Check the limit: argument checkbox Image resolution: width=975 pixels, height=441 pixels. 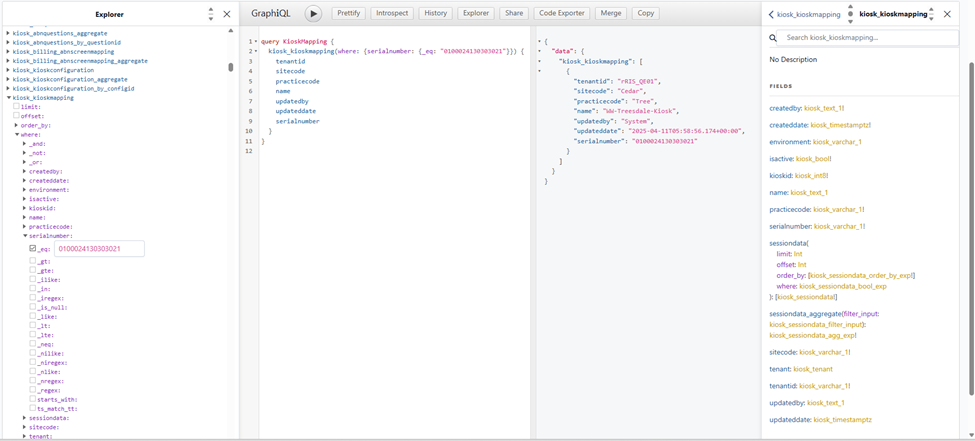(x=17, y=106)
